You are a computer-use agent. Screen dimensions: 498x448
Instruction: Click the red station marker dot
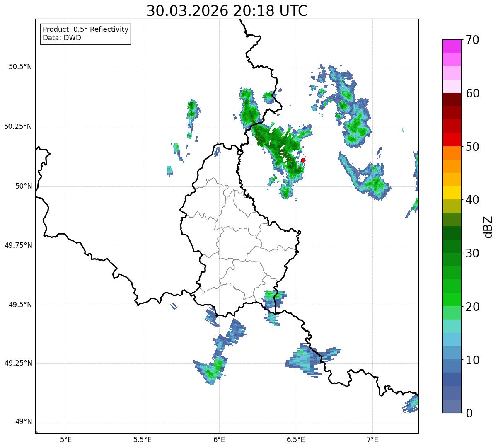(303, 160)
